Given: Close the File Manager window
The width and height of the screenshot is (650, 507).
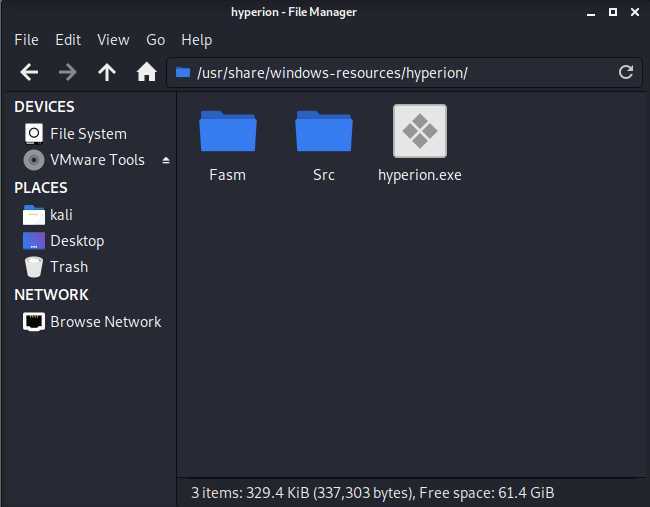Looking at the screenshot, I should pyautogui.click(x=635, y=12).
